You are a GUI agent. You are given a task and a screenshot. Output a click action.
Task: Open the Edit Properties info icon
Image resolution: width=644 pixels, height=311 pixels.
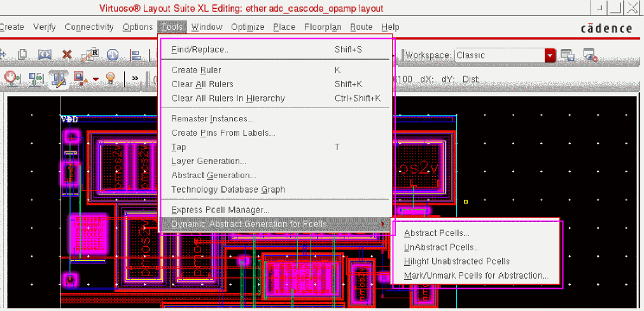pyautogui.click(x=113, y=55)
